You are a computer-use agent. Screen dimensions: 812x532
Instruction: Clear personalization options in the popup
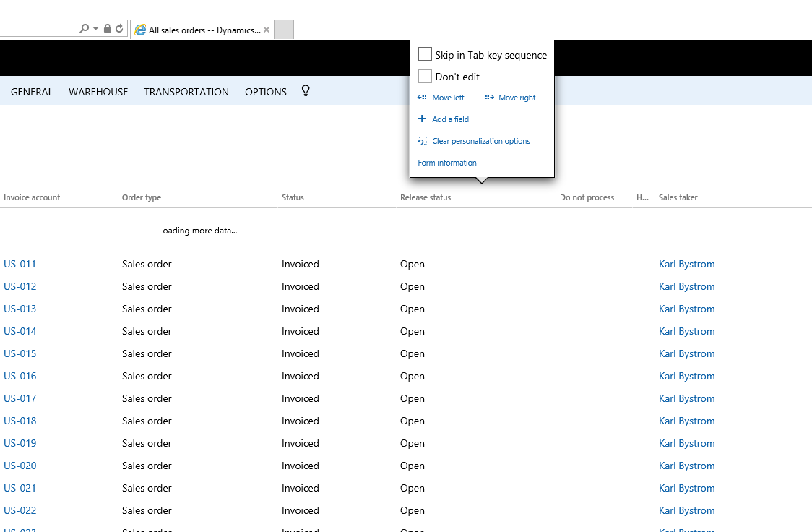480,141
